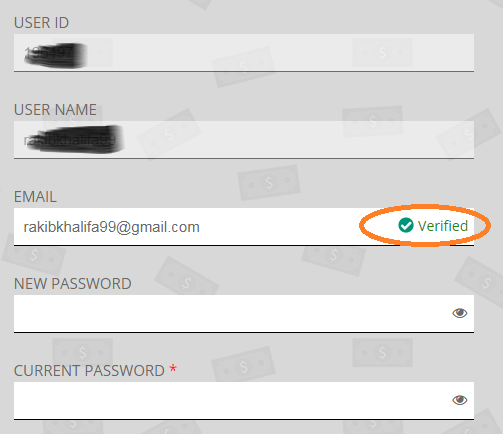Screen dimensions: 503x434
Task: Focus the Current Password input field
Action: pos(244,401)
